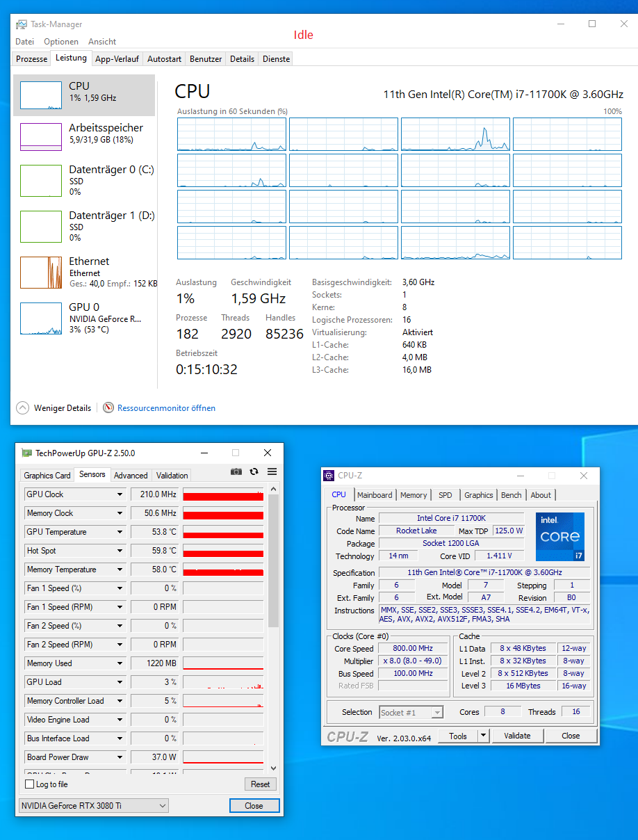Switch to the About tab in CPU-Z
Viewport: 638px width, 840px height.
pos(541,495)
